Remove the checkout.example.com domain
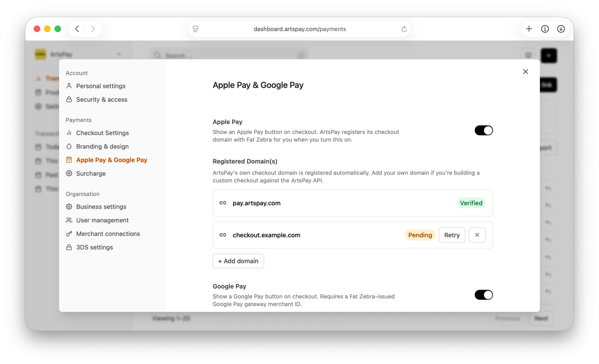599x364 pixels. 477,235
